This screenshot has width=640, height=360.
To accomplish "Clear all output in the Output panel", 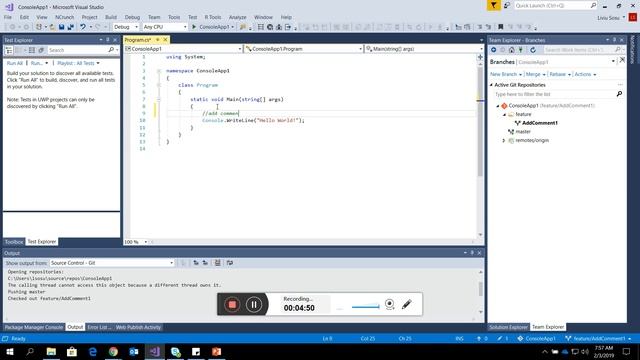I will pos(218,263).
